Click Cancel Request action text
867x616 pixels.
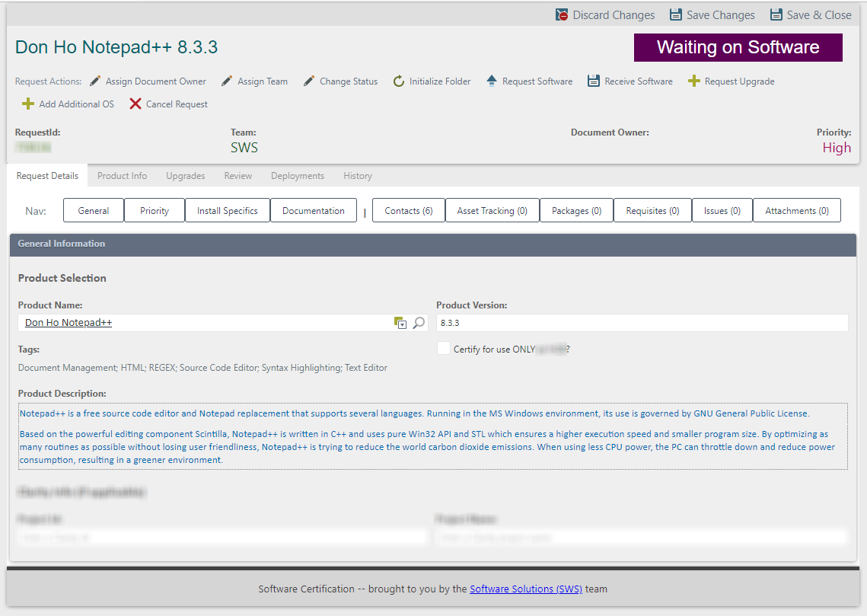(177, 104)
